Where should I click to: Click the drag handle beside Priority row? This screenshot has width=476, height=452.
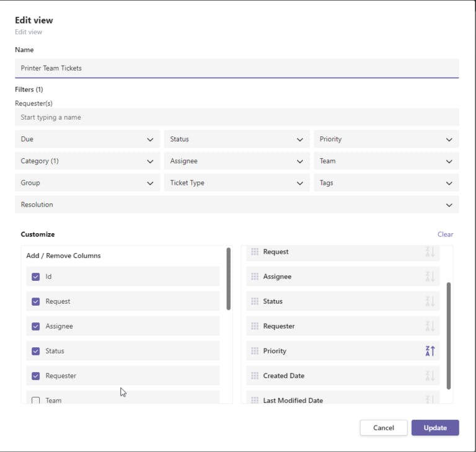click(x=255, y=351)
